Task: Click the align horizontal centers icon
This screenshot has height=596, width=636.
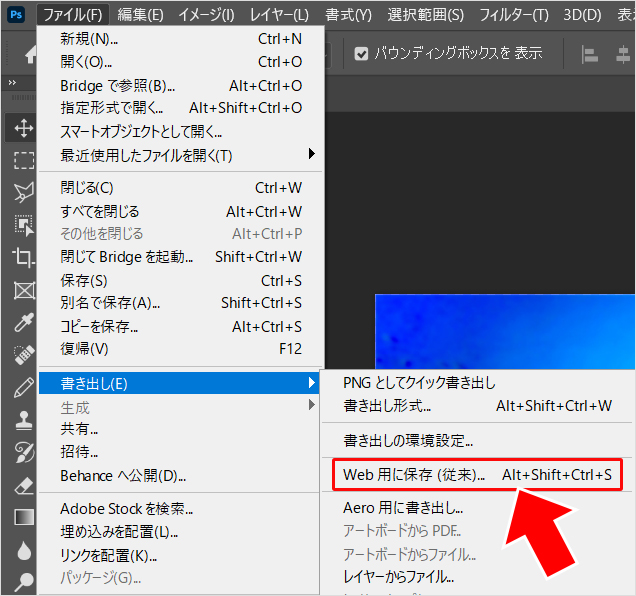Action: 623,54
